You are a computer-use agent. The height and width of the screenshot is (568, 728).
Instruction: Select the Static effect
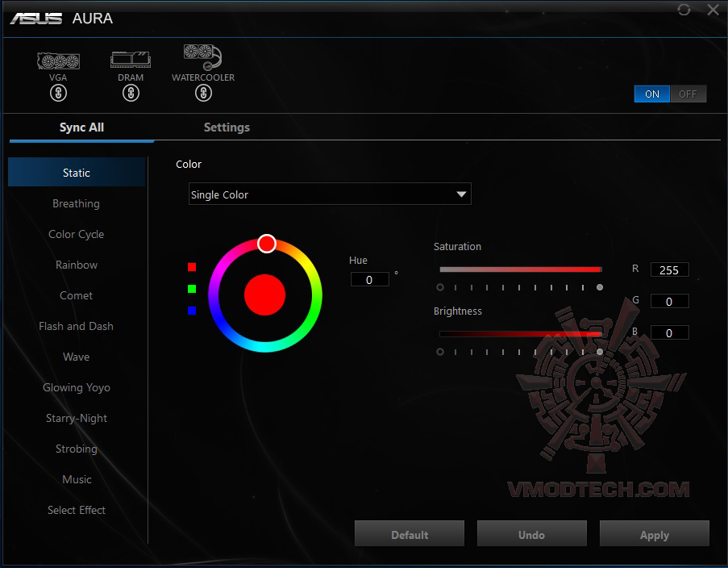point(77,173)
